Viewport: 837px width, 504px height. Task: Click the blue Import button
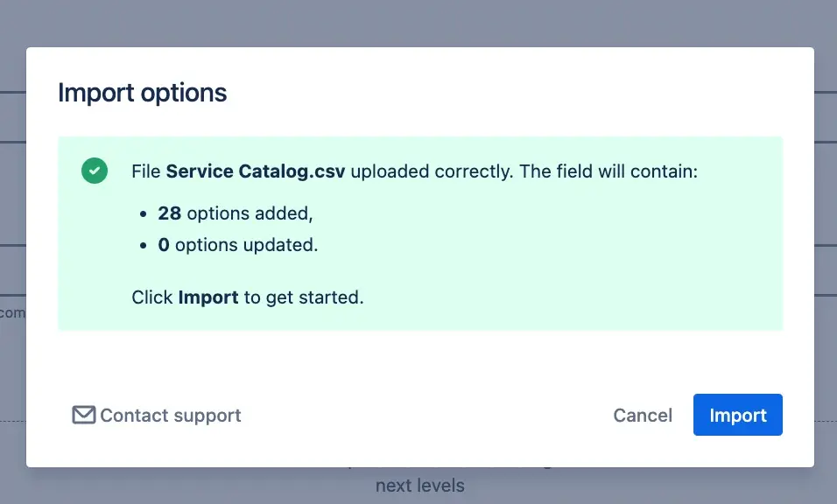pos(737,415)
